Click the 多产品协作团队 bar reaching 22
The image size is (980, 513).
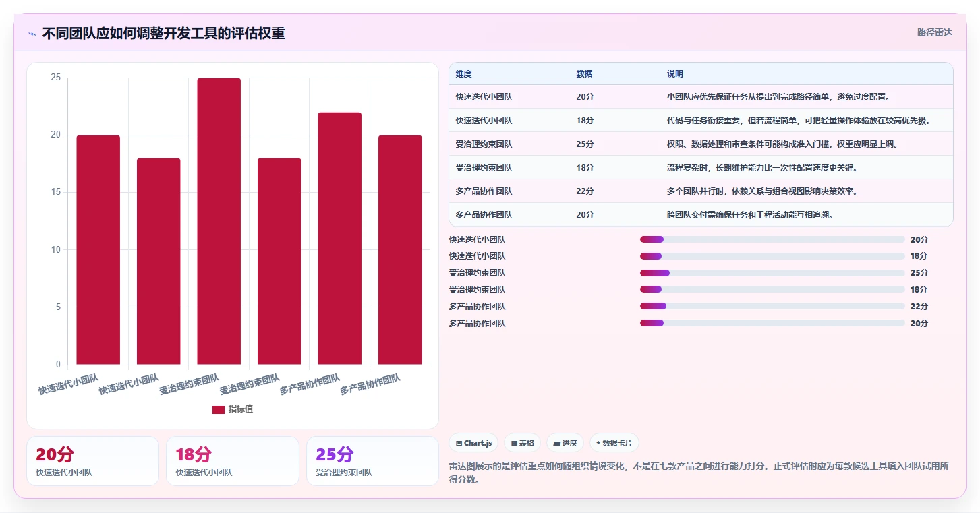(x=339, y=239)
